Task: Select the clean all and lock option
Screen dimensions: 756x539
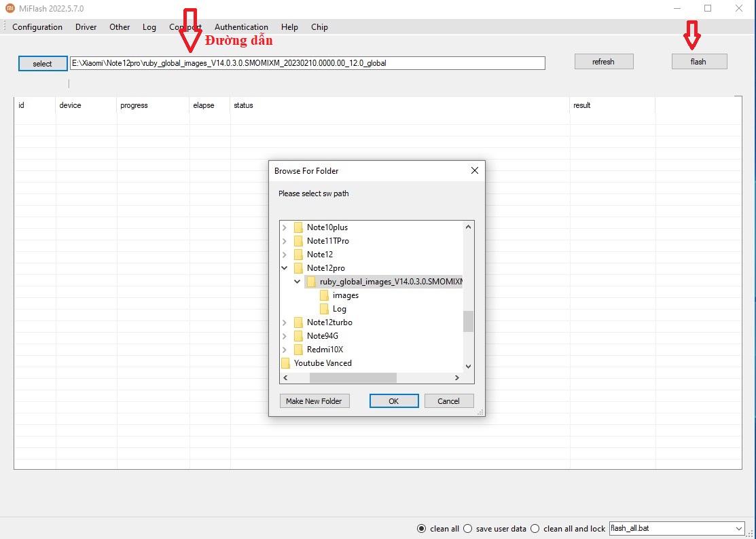Action: [x=535, y=528]
